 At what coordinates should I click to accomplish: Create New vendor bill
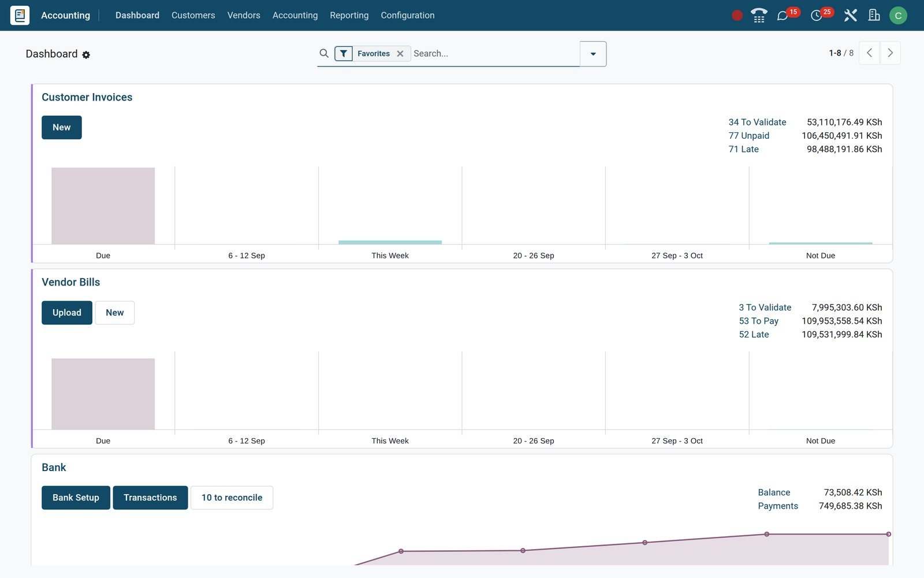[115, 313]
